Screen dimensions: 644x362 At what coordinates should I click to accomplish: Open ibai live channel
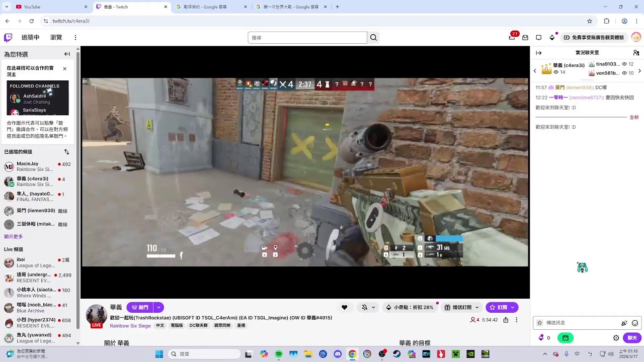click(x=39, y=262)
